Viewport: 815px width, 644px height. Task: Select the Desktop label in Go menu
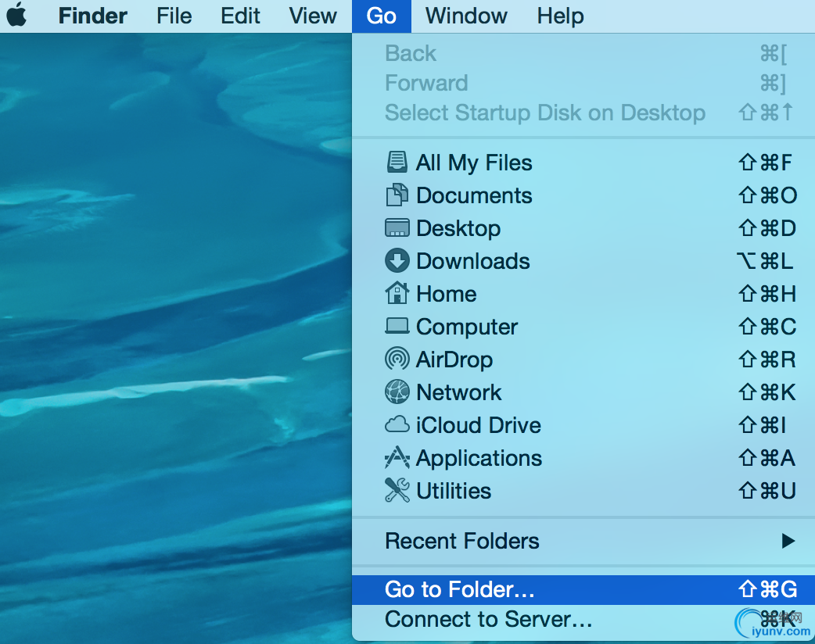[458, 228]
